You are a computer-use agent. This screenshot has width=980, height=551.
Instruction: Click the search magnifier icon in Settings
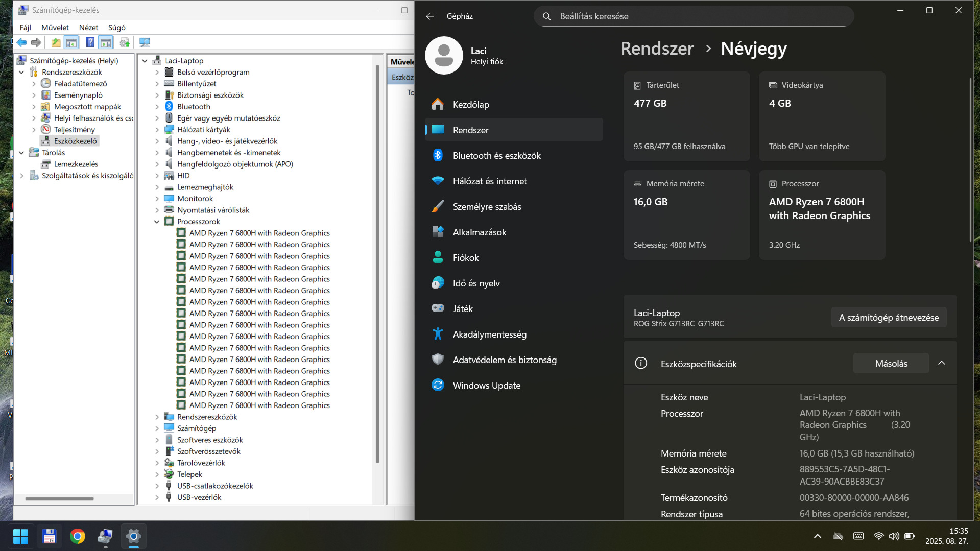coord(546,16)
